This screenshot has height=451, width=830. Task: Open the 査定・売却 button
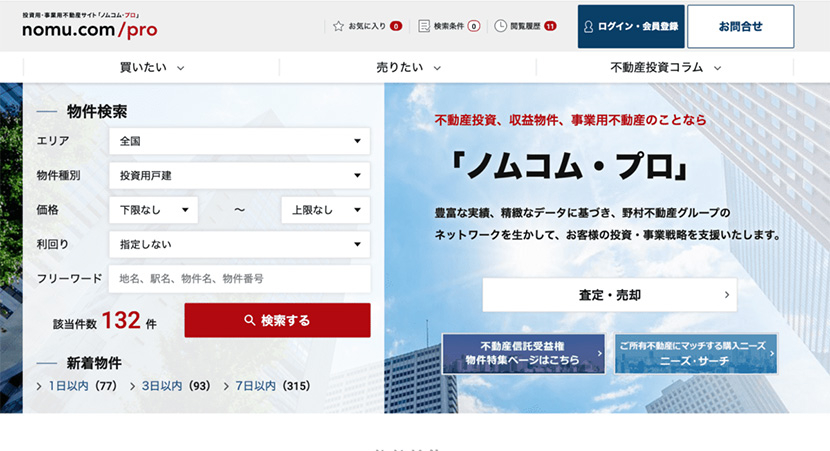pyautogui.click(x=609, y=295)
